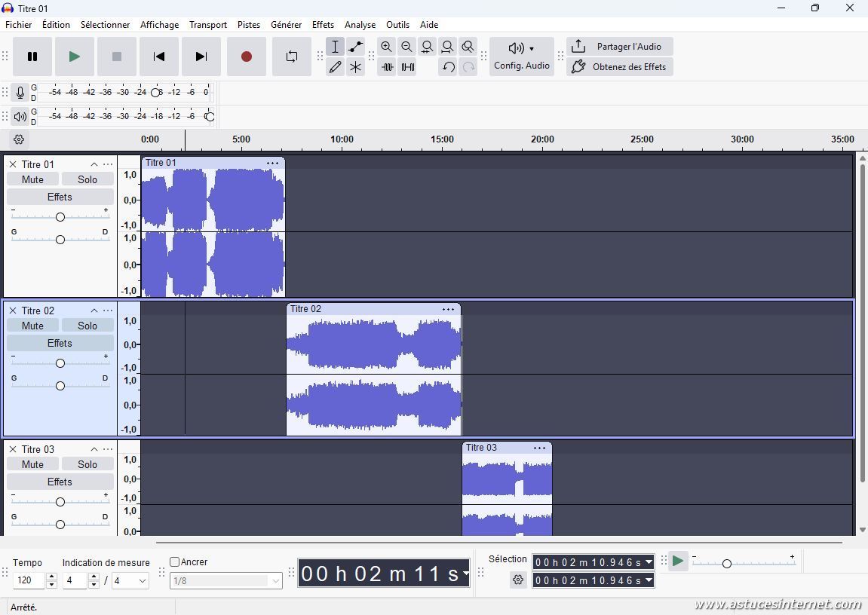The image size is (868, 615).
Task: Activate the Draw pencil tool
Action: 335,67
